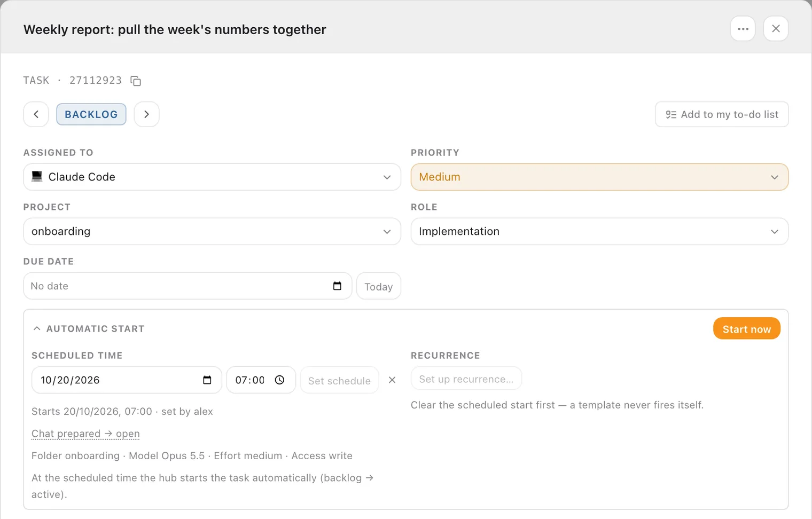Viewport: 812px width, 519px height.
Task: Move task to next status
Action: pos(146,114)
